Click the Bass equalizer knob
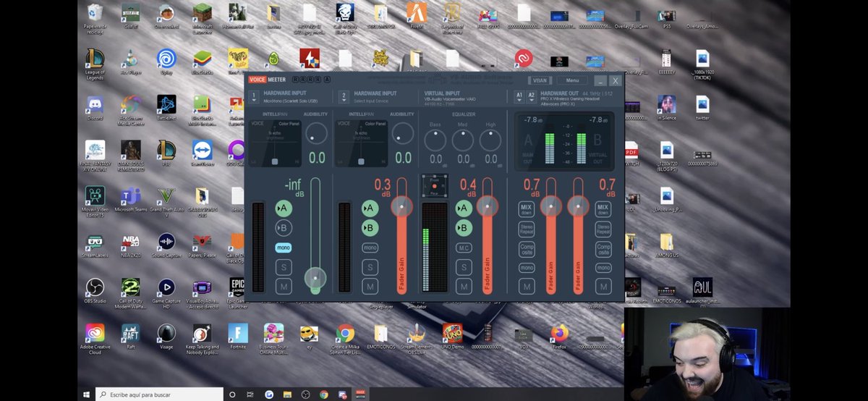The image size is (868, 401). [x=435, y=140]
